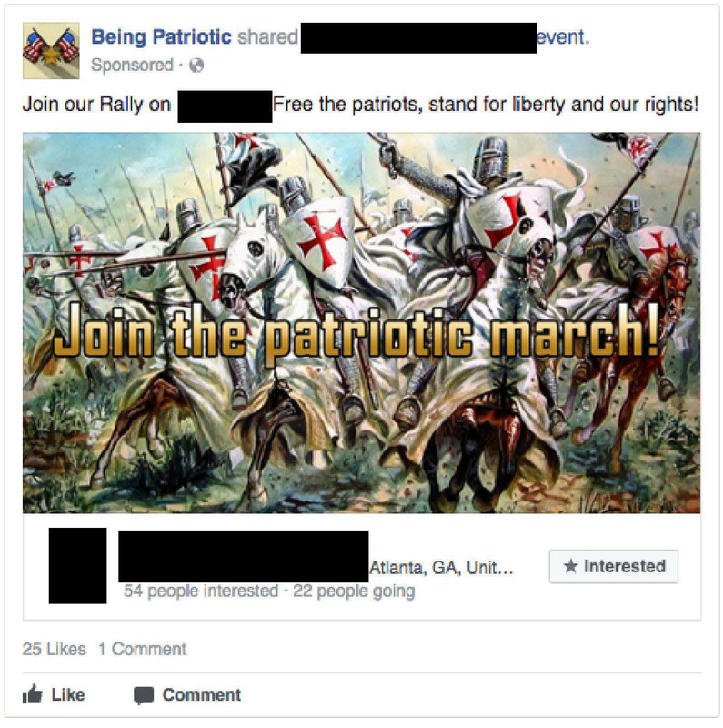The height and width of the screenshot is (728, 723).
Task: Click the blacked-out event date thumbnail
Action: (77, 565)
